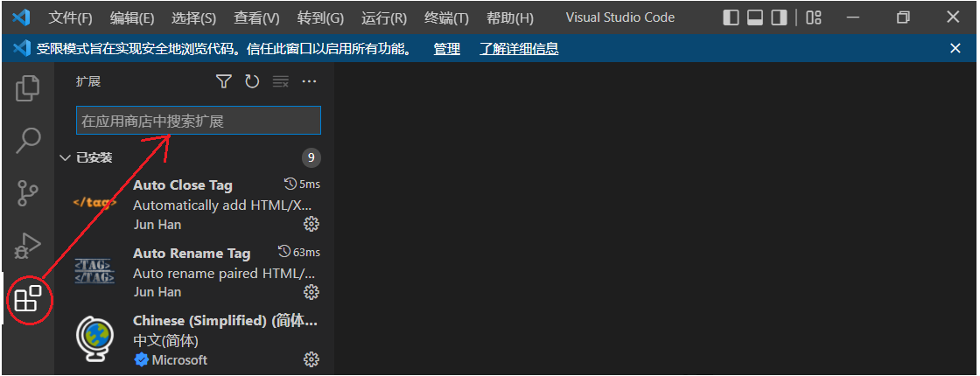980x376 pixels.
Task: Toggle the bottom panel layout
Action: point(755,17)
